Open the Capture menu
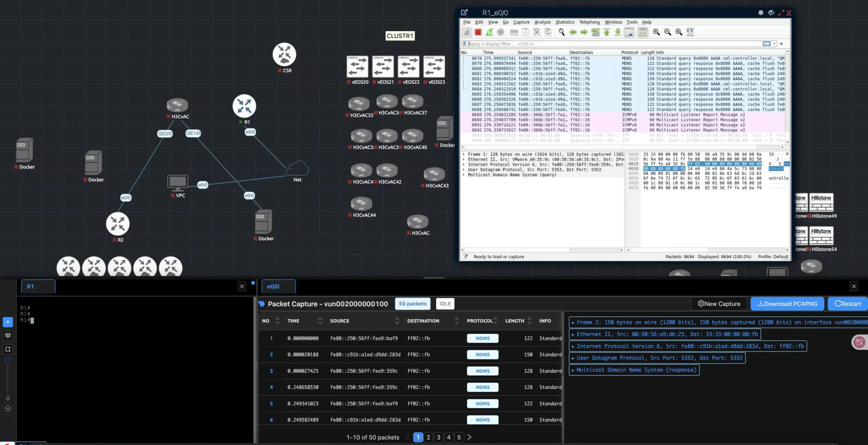Image resolution: width=868 pixels, height=445 pixels. tap(521, 22)
